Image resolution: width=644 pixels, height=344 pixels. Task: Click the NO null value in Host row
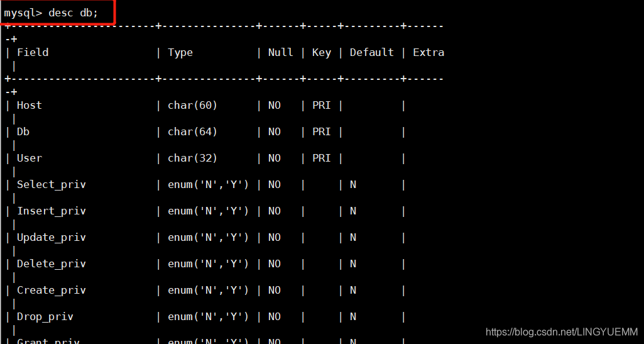pyautogui.click(x=275, y=105)
